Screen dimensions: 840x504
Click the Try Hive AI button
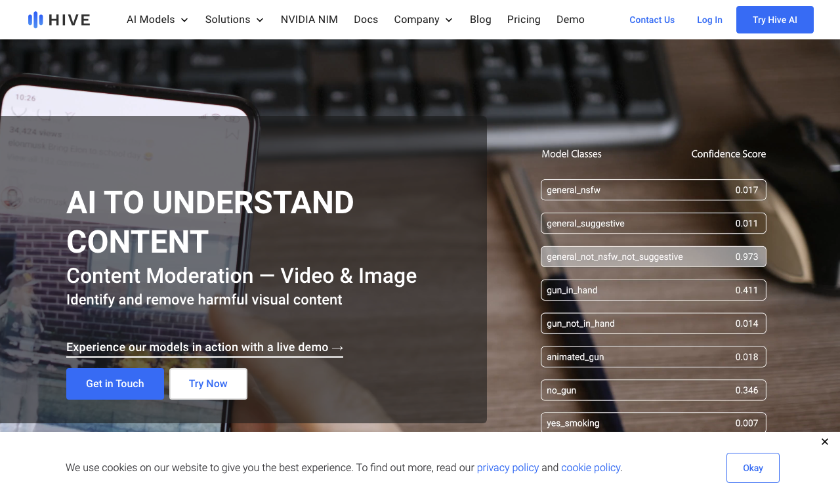[775, 20]
